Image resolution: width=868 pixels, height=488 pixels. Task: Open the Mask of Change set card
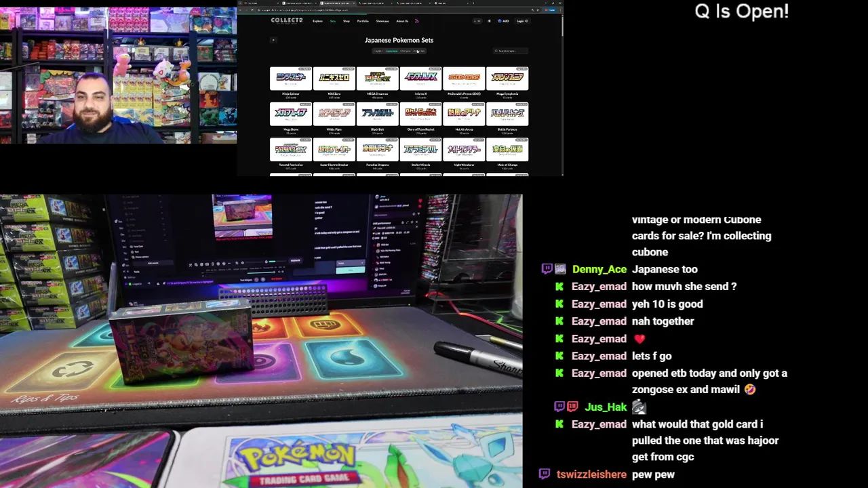pyautogui.click(x=507, y=154)
